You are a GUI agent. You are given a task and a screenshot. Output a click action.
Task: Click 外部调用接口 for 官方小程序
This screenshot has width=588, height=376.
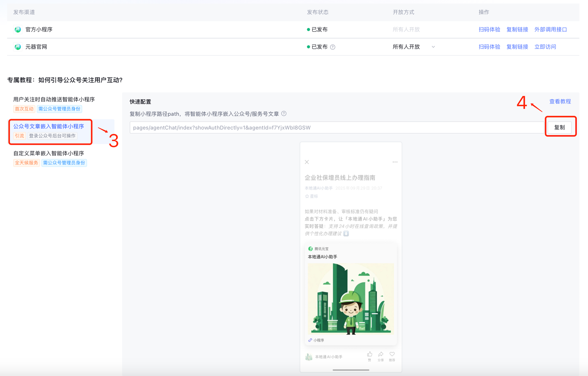551,29
